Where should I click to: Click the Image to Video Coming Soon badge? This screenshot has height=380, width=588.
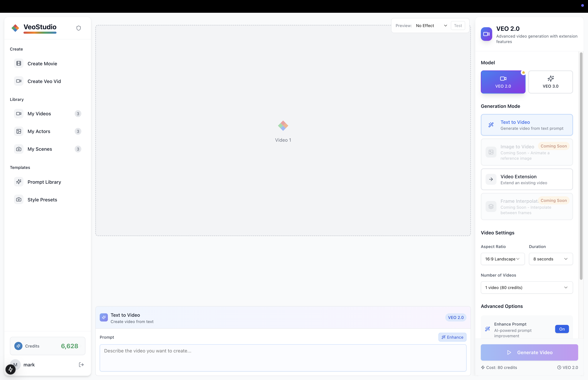553,146
